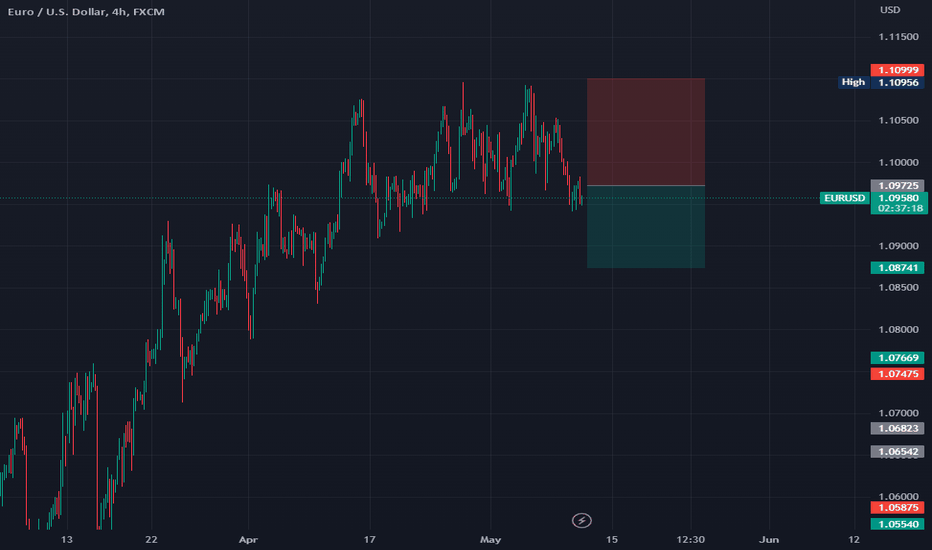Image resolution: width=932 pixels, height=550 pixels.
Task: Click the Apr label on time axis
Action: [248, 540]
